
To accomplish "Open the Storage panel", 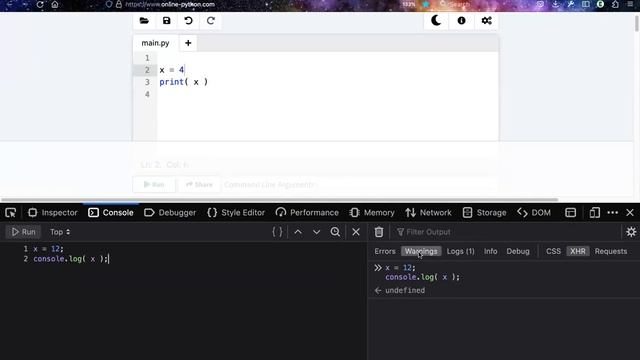I will pyautogui.click(x=484, y=213).
